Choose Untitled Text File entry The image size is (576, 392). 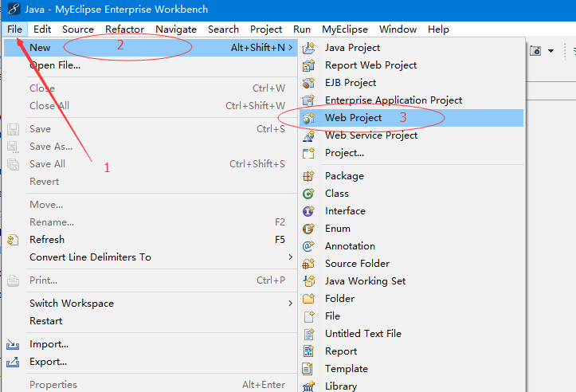pyautogui.click(x=411, y=334)
